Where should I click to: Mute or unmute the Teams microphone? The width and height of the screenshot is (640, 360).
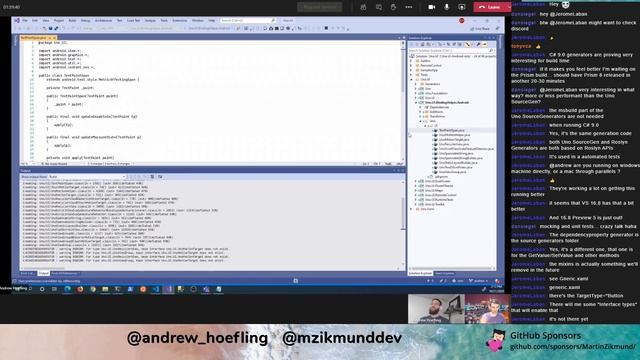click(x=447, y=7)
